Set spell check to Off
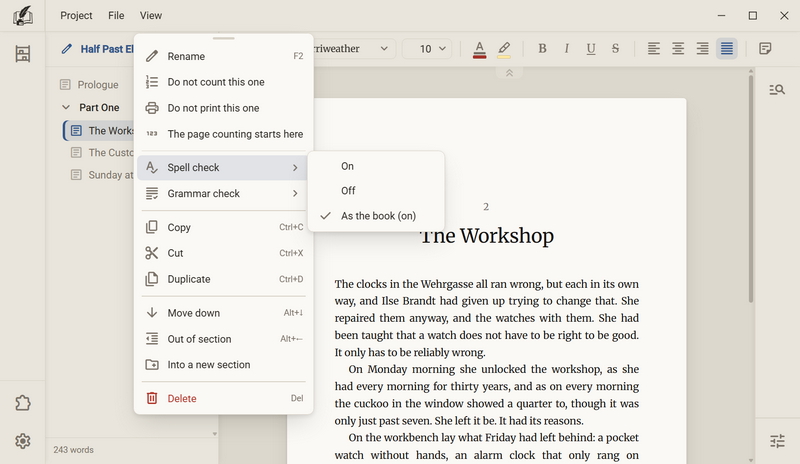The height and width of the screenshot is (464, 800). click(x=376, y=191)
